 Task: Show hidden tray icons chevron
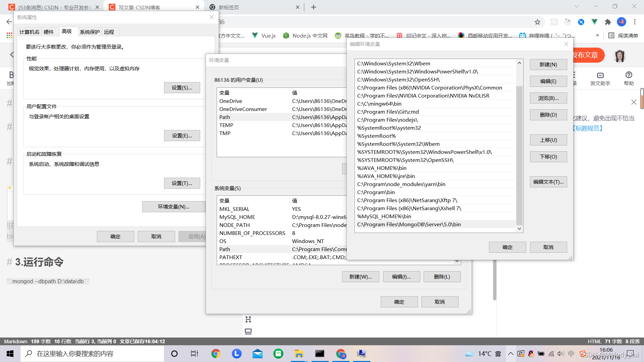click(x=511, y=354)
